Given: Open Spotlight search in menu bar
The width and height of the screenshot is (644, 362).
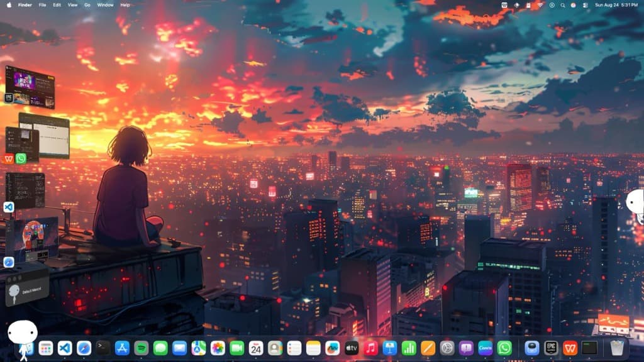Looking at the screenshot, I should pyautogui.click(x=563, y=5).
